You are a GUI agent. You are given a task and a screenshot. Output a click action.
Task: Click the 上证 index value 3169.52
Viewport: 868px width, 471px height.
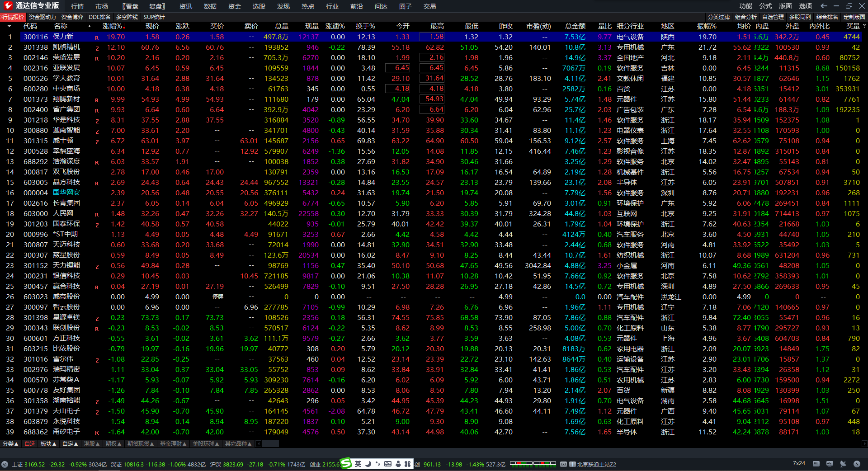point(34,464)
